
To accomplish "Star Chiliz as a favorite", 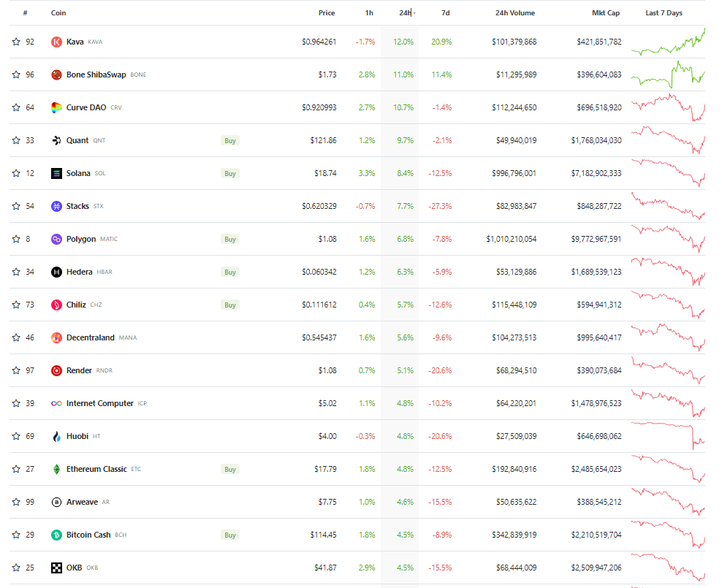I will pyautogui.click(x=16, y=305).
